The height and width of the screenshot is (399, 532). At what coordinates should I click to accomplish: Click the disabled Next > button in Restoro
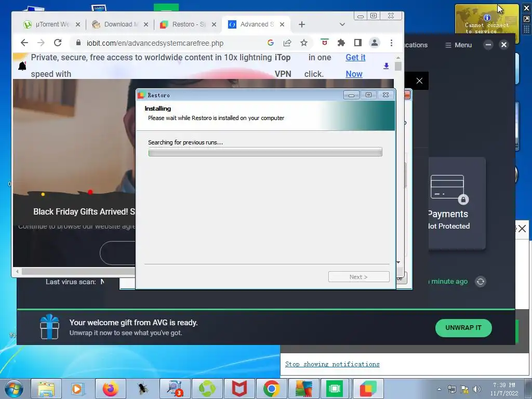tap(358, 277)
